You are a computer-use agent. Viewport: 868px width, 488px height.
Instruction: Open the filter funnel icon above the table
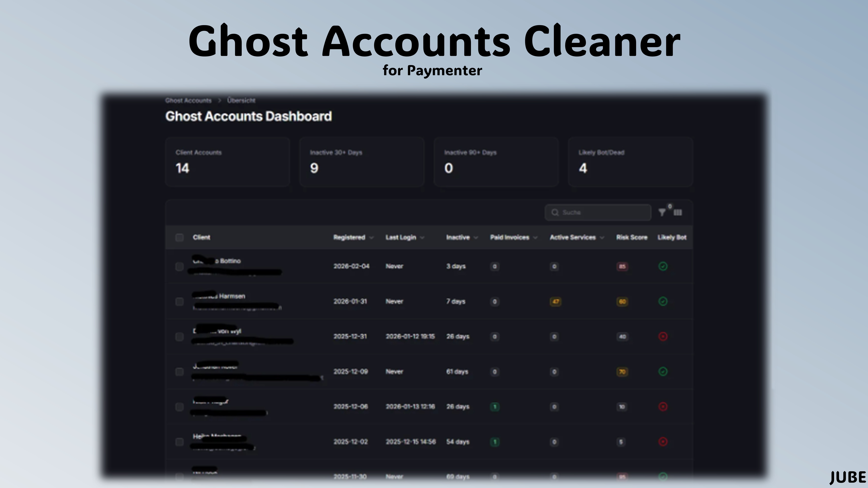(662, 212)
